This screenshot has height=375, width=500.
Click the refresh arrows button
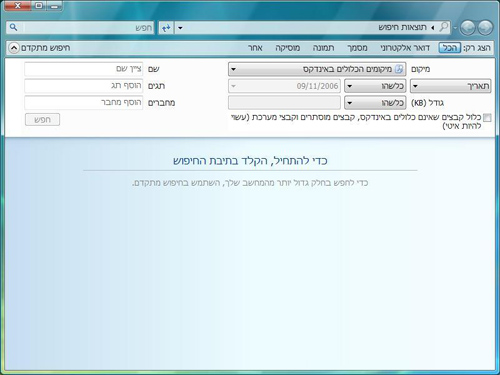(166, 28)
